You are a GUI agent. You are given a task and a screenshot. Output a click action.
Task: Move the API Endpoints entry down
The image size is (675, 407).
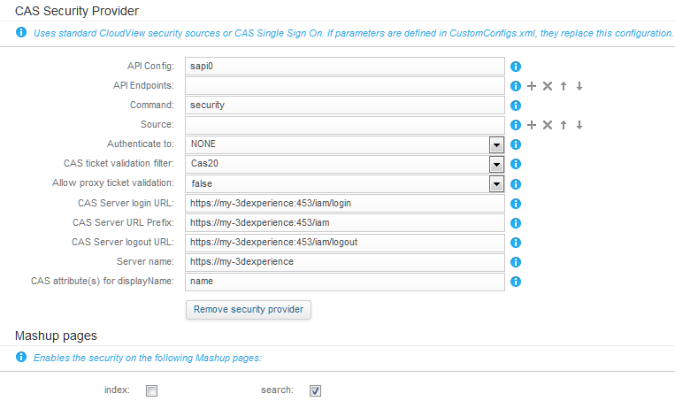579,86
